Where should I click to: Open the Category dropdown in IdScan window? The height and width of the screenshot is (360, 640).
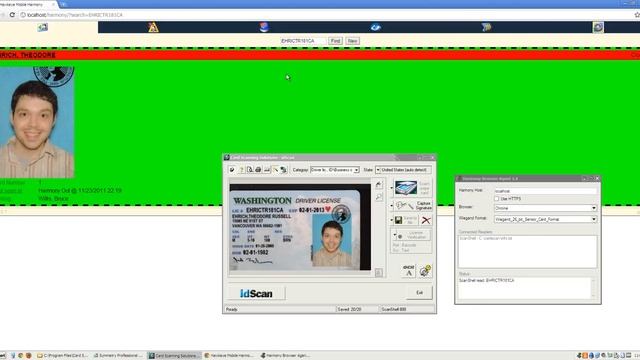[335, 169]
